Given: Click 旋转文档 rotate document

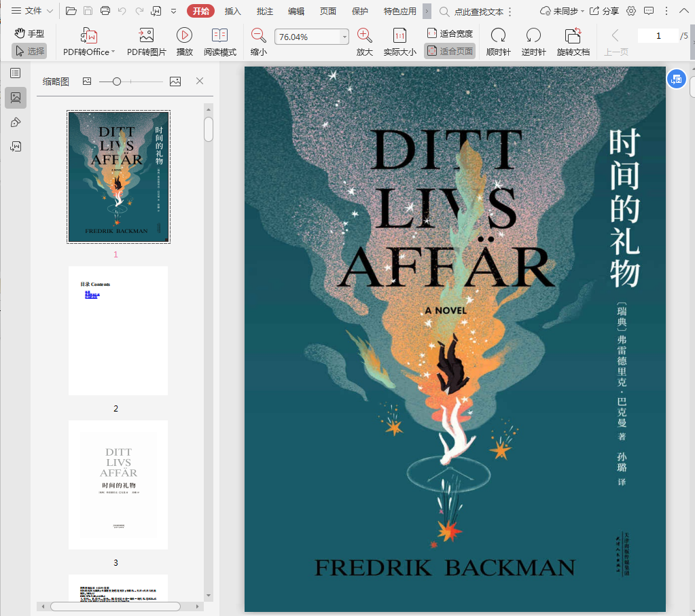Looking at the screenshot, I should (x=573, y=42).
